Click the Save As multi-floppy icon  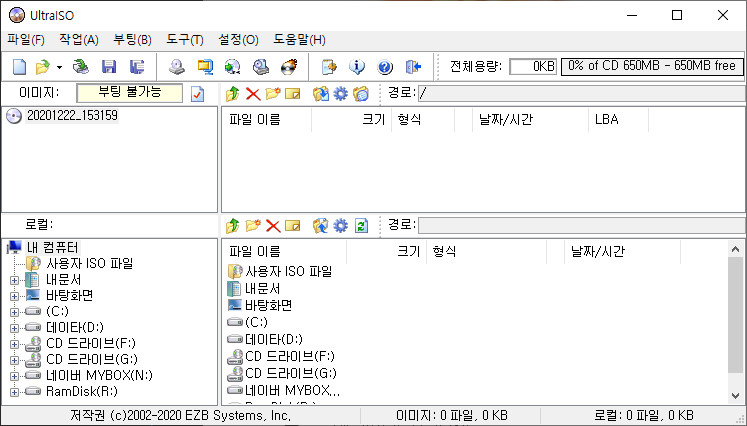[x=137, y=67]
